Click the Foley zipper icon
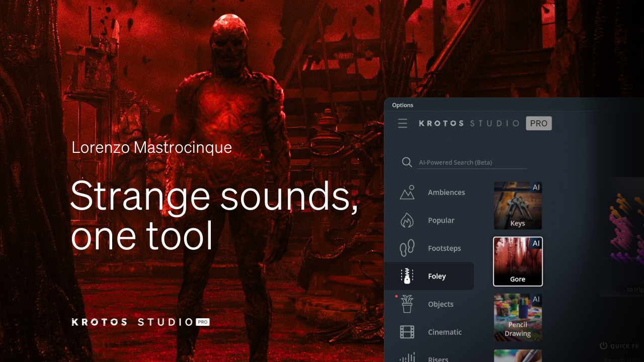 pos(407,276)
